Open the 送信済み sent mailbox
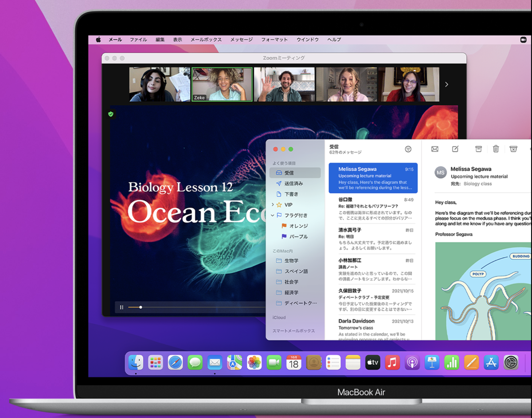Screen dimensions: 532x418 coord(295,183)
